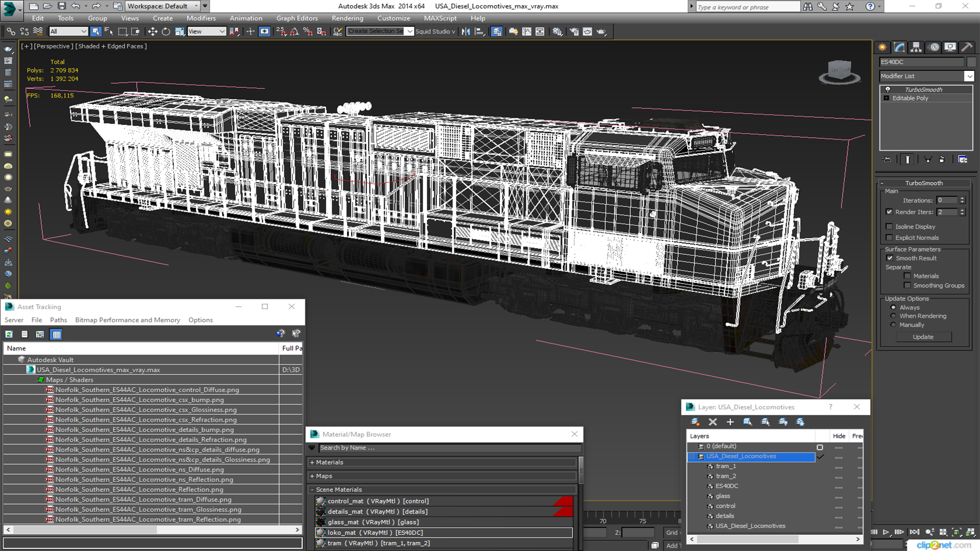
Task: Select Manually update option
Action: [893, 324]
